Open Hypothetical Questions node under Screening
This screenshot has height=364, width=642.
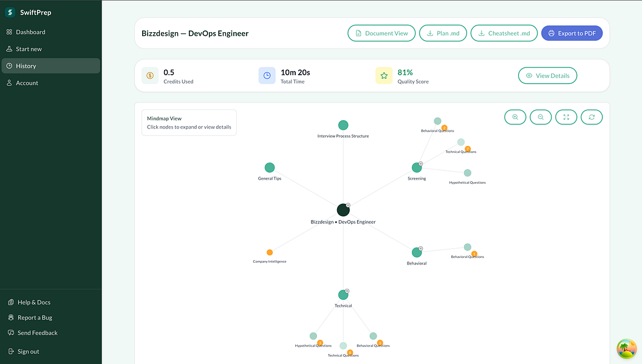(x=467, y=173)
